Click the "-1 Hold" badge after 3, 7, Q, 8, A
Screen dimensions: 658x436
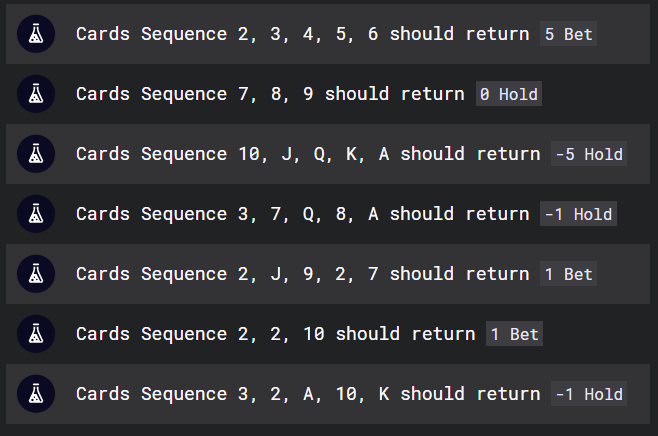578,214
